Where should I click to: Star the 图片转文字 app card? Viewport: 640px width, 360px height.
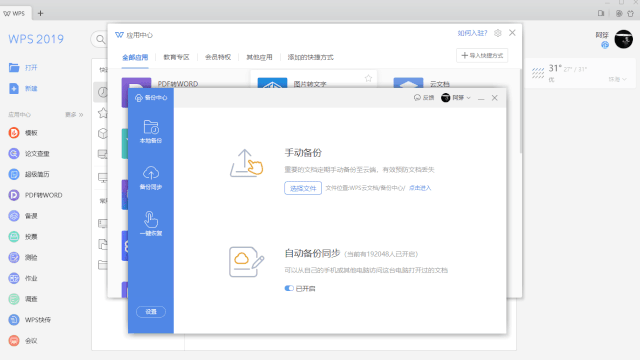point(369,78)
